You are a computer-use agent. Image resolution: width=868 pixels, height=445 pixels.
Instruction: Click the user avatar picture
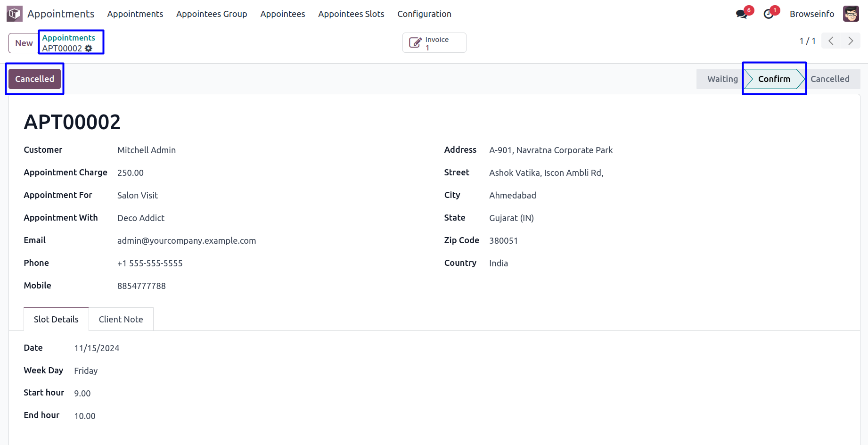pyautogui.click(x=851, y=14)
